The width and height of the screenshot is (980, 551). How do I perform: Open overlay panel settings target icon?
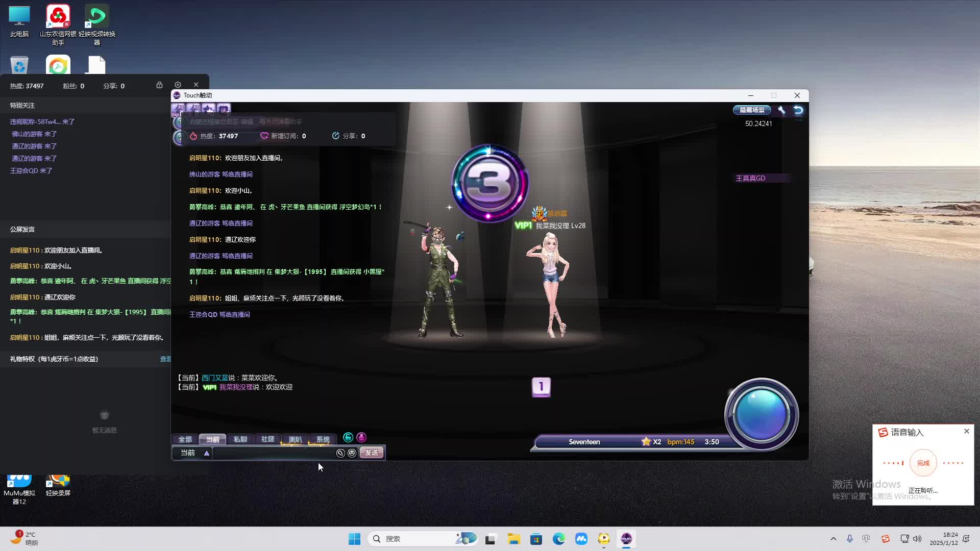[178, 85]
